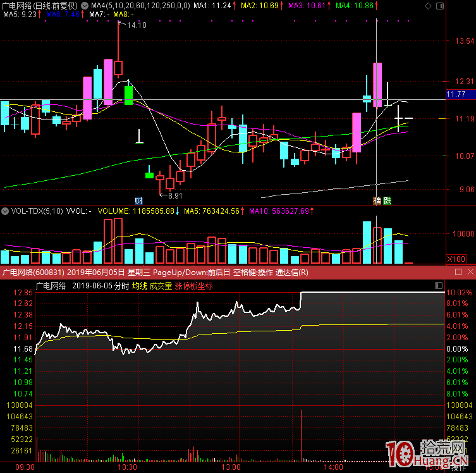
Task: Click the 财 financial info marker
Action: 138,201
